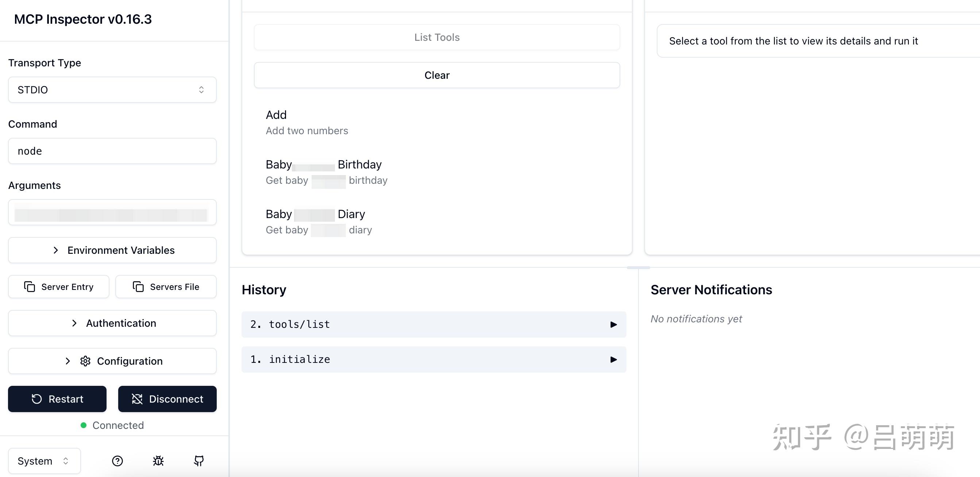Open the help icon in the sidebar footer
The width and height of the screenshot is (980, 477).
coord(117,461)
